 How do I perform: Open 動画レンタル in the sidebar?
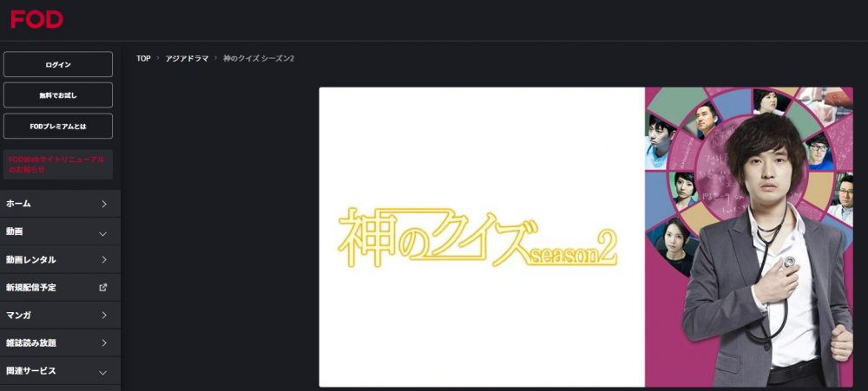point(60,259)
